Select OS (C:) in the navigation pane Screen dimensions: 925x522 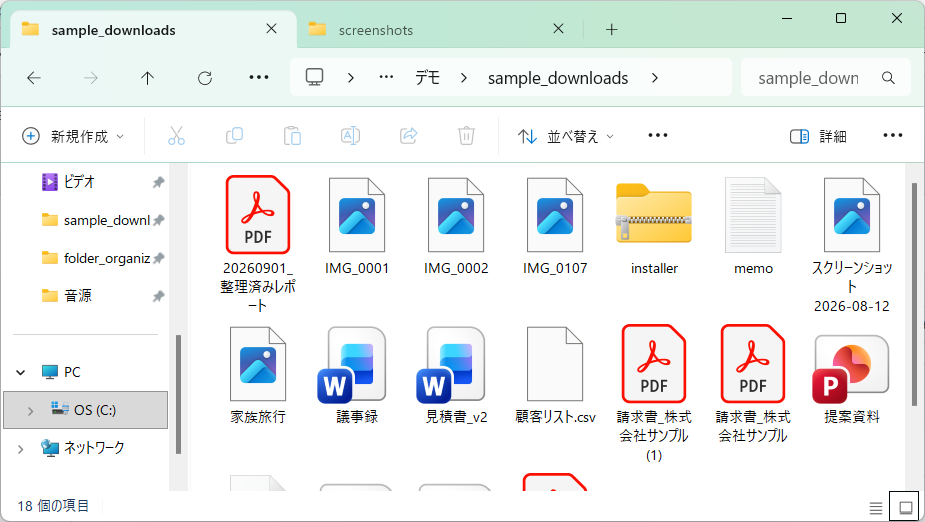click(x=86, y=410)
